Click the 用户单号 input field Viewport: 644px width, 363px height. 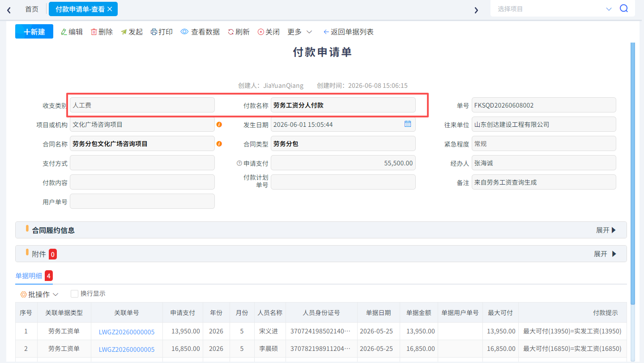[x=142, y=201]
